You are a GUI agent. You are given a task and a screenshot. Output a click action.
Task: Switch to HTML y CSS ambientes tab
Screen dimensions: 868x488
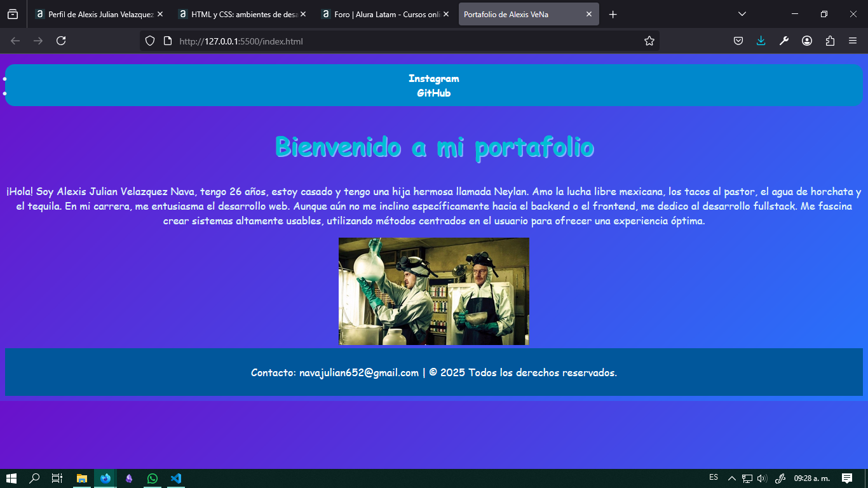tap(243, 14)
